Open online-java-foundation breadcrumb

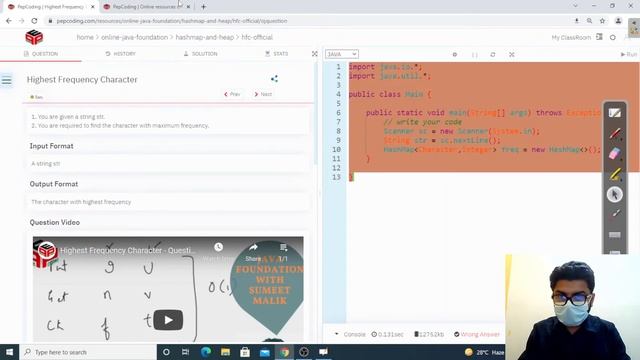pyautogui.click(x=134, y=37)
